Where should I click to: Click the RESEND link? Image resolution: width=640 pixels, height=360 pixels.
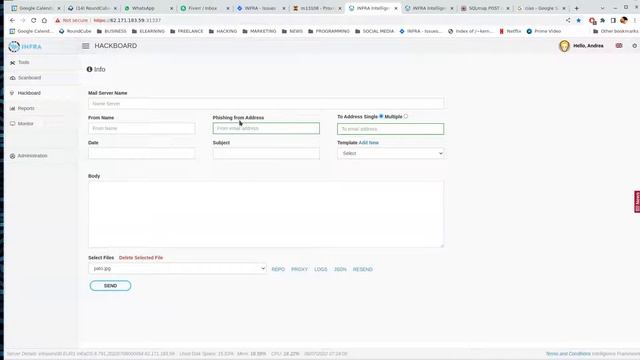(362, 269)
